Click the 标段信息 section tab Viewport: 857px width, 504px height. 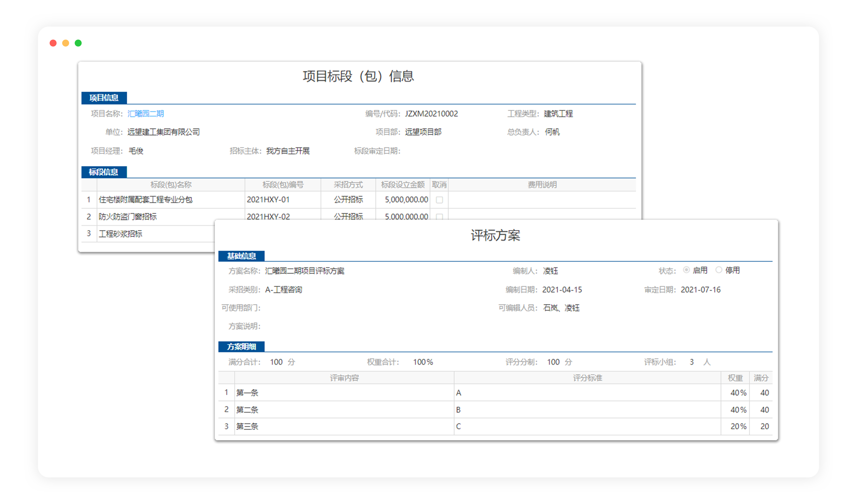(104, 172)
